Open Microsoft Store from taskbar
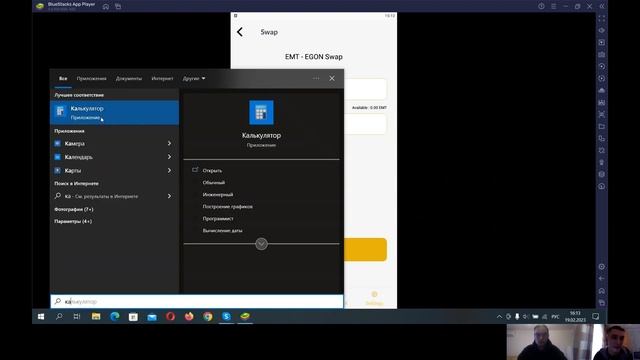The height and width of the screenshot is (360, 640). (x=133, y=316)
